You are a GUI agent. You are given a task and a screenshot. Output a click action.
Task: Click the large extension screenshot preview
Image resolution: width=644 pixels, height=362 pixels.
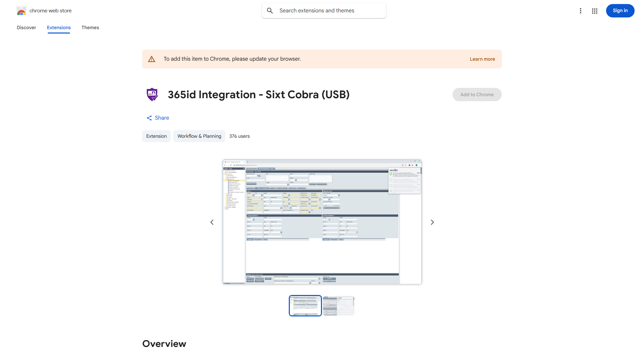coord(322,222)
